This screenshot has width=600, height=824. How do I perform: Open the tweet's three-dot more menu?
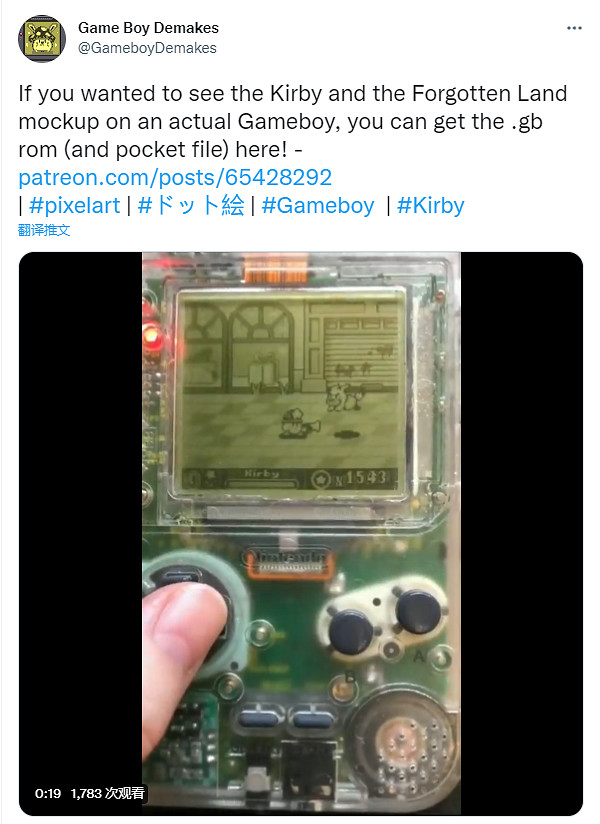[x=574, y=28]
